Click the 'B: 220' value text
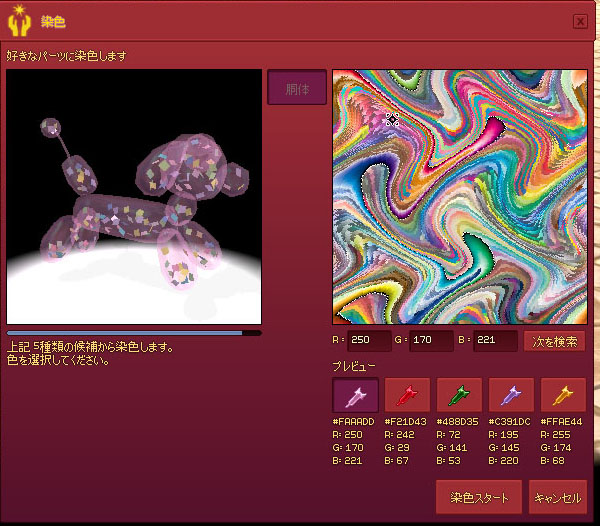Screen dimensions: 600x526 pyautogui.click(x=503, y=461)
